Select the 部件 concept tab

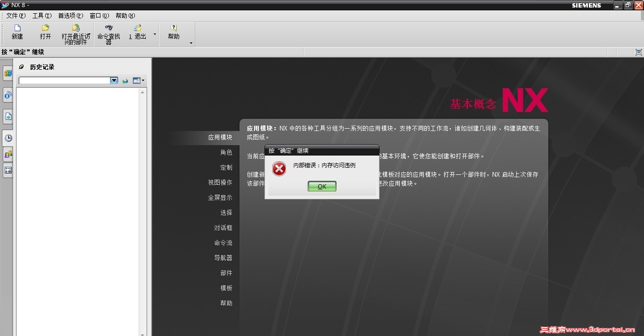[x=226, y=273]
